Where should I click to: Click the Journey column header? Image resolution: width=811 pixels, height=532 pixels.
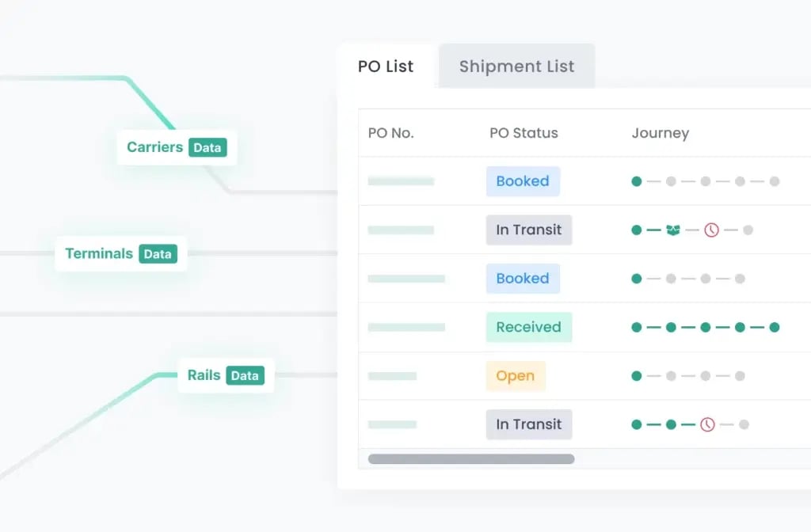tap(660, 133)
